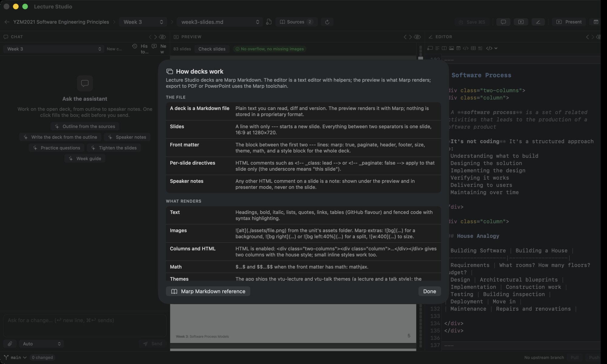Viewport: 607px width, 364px height.
Task: Click the No overflow, no missing images badge
Action: [x=270, y=49]
